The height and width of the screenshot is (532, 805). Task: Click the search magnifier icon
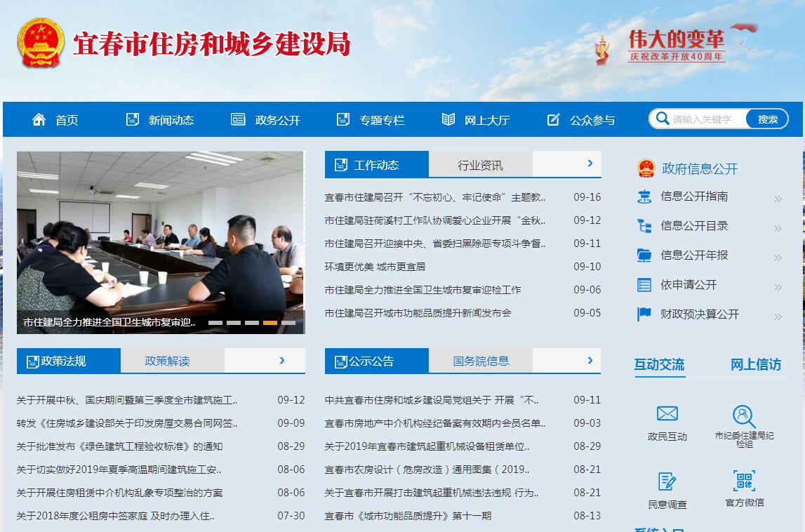662,119
